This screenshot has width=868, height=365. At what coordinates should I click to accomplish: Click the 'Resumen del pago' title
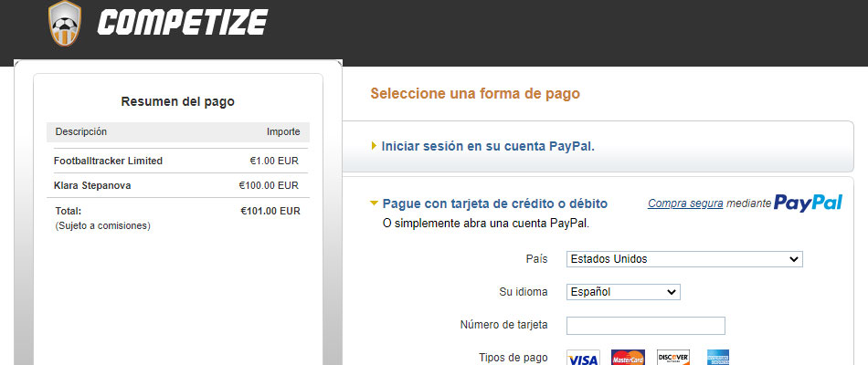(177, 101)
